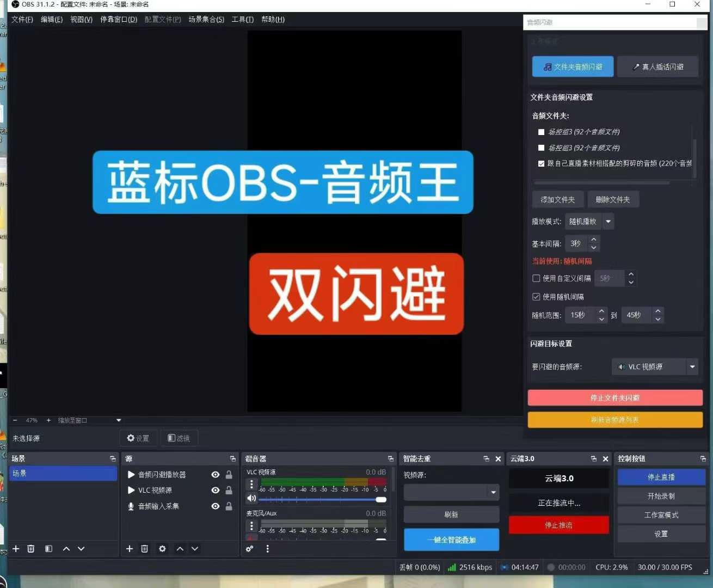Open the 缩放至窗口 preview scale dropdown
This screenshot has height=588, width=713.
pos(89,420)
